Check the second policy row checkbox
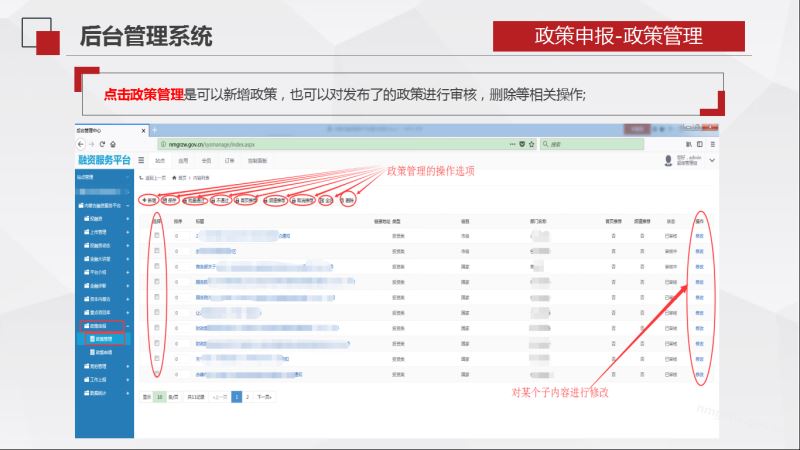This screenshot has width=800, height=450. coord(157,251)
